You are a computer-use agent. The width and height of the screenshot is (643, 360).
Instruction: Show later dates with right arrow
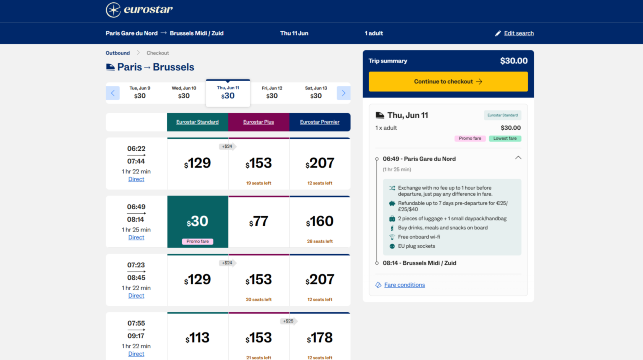344,93
